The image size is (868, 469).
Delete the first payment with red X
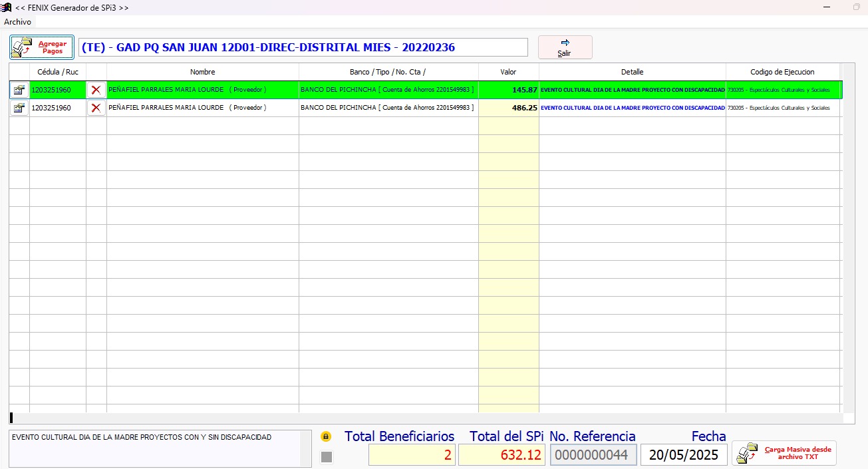[96, 90]
